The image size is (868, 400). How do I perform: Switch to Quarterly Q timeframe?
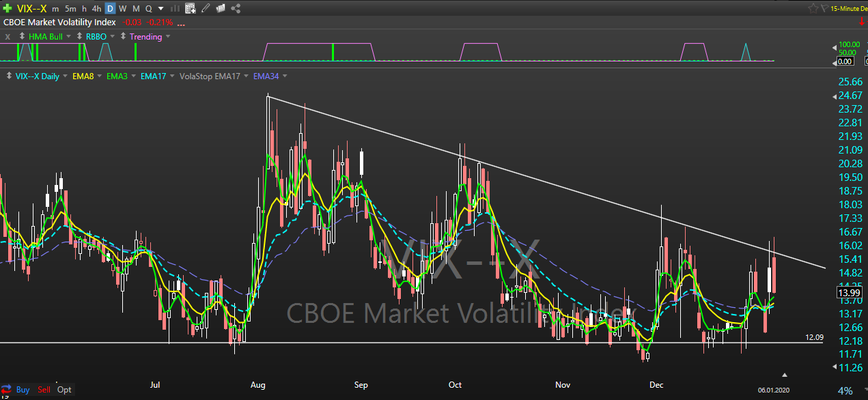point(148,9)
